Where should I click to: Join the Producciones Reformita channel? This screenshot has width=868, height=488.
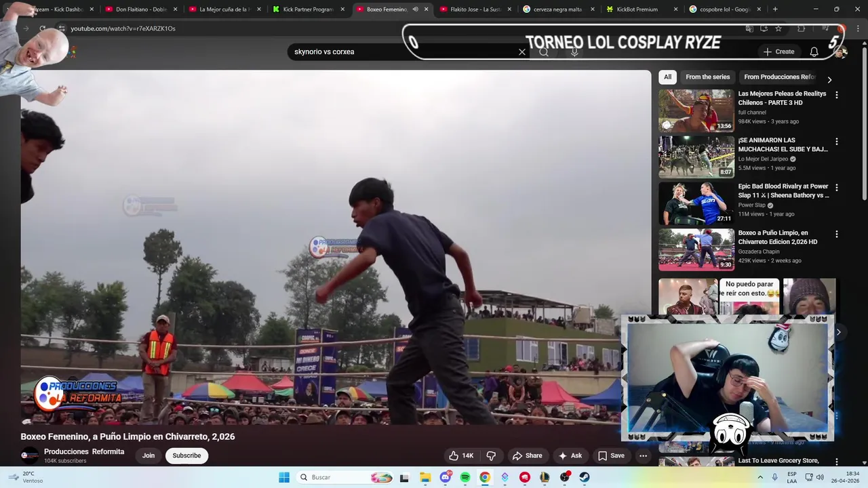(149, 455)
